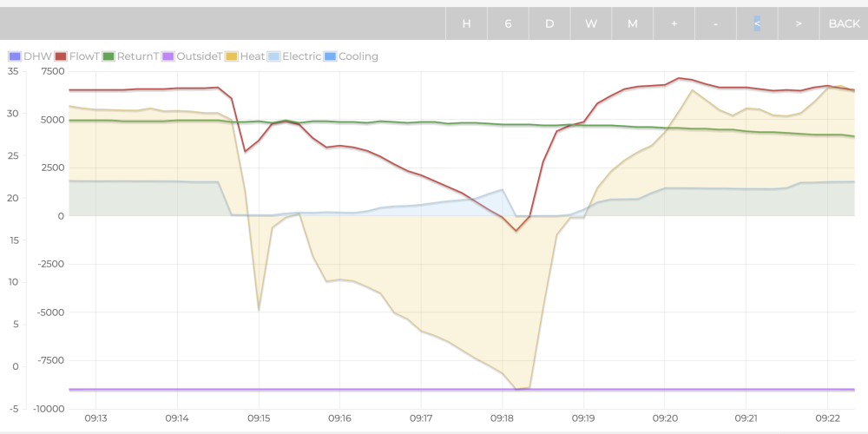868x434 pixels.
Task: Switch to the D (day) view
Action: click(549, 23)
